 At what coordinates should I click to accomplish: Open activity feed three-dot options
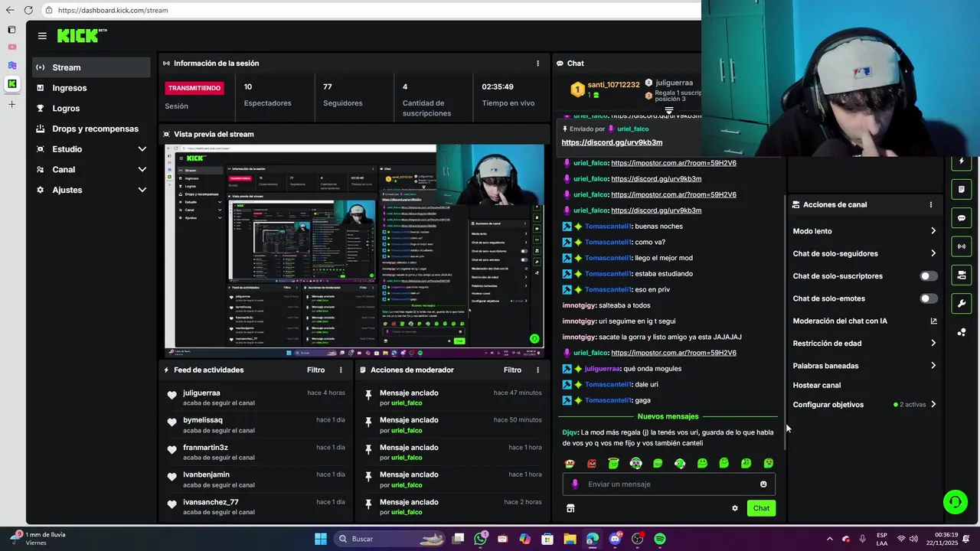tap(341, 370)
